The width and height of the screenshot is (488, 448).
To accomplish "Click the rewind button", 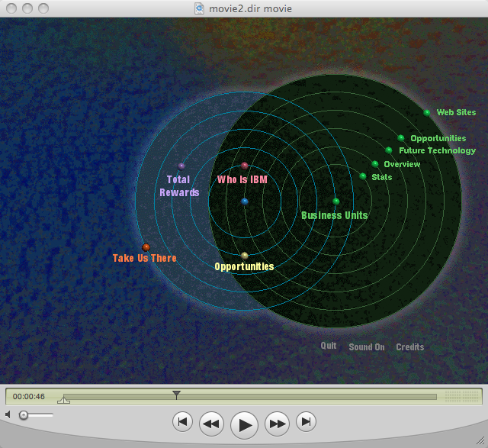I will coord(211,424).
